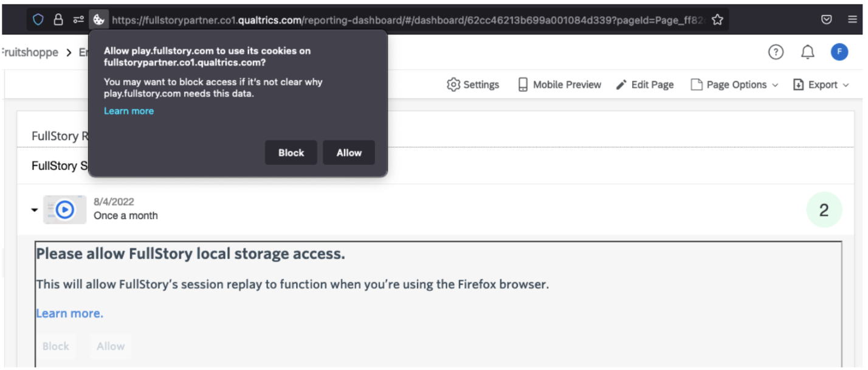Open dashboard Settings with the gear icon
This screenshot has width=868, height=370.
pyautogui.click(x=473, y=85)
